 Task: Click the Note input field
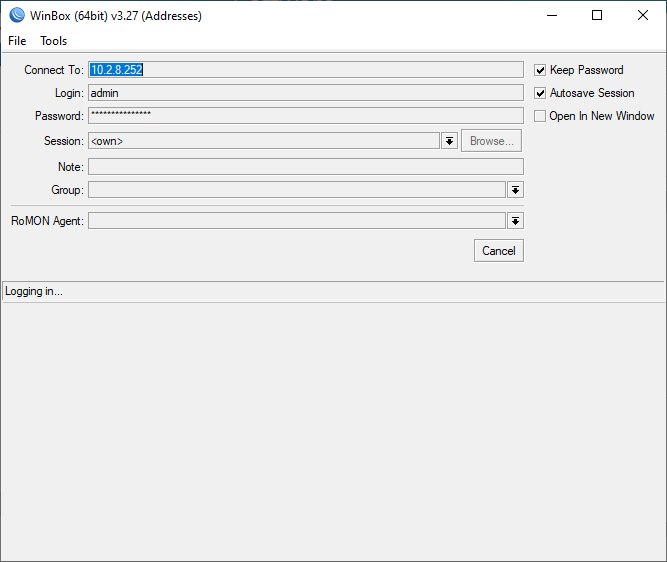(306, 167)
